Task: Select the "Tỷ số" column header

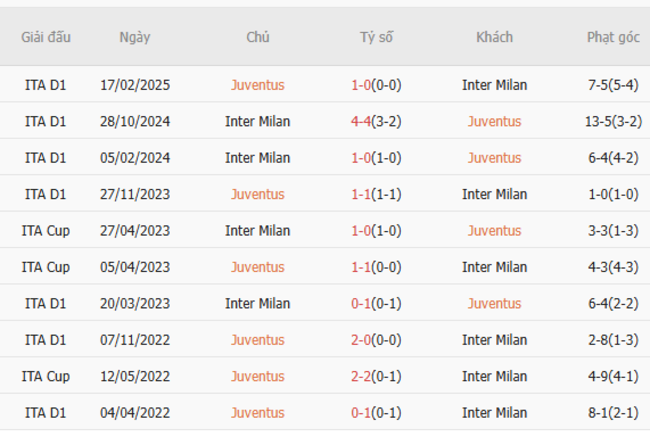Action: pyautogui.click(x=376, y=37)
